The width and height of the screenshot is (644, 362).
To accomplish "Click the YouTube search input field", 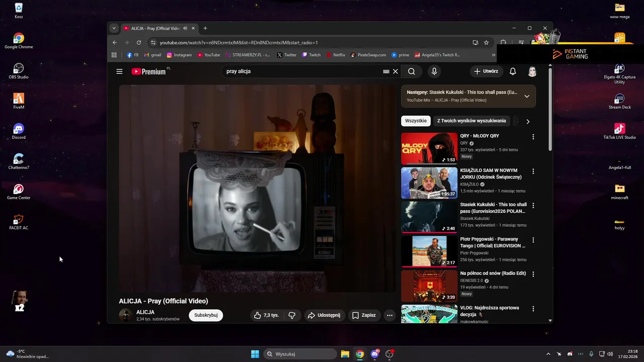I will coord(302,71).
